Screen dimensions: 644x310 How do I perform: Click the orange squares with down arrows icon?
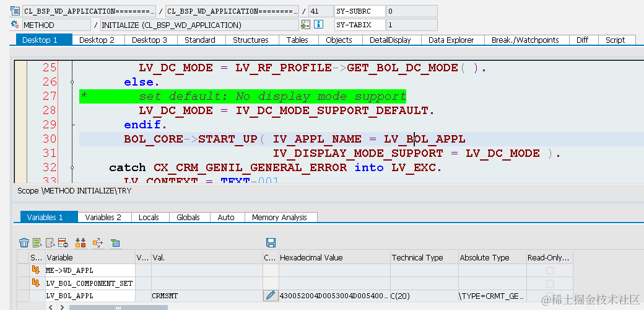click(x=80, y=243)
